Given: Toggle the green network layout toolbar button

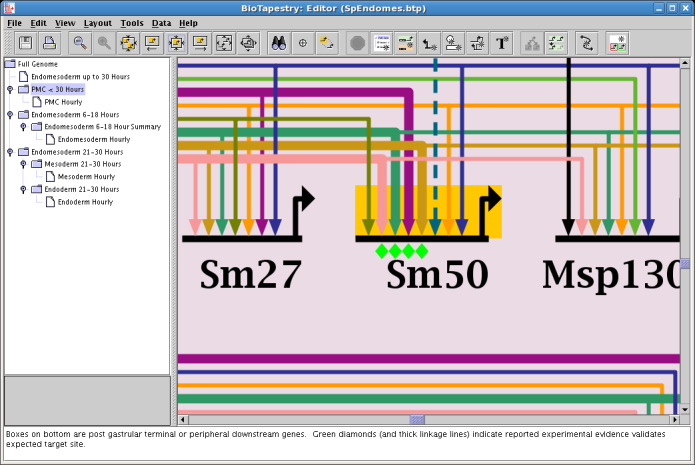Looking at the screenshot, I should (x=558, y=43).
